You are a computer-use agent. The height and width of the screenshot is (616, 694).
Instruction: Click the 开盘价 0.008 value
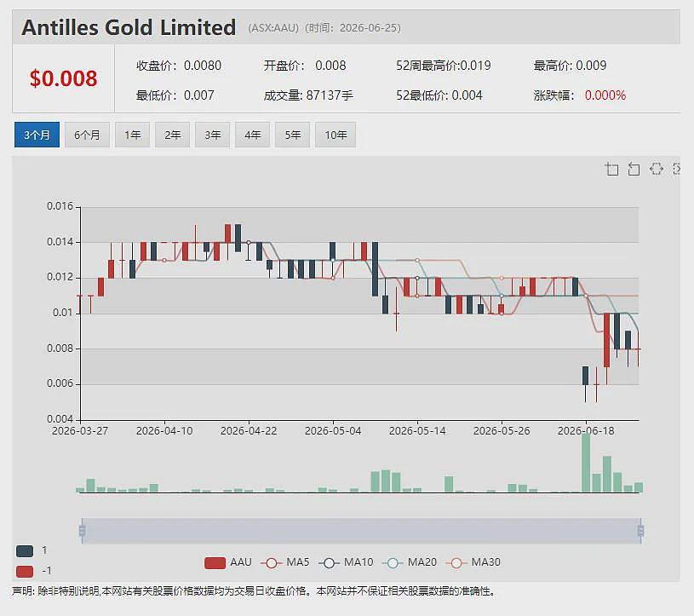pos(330,66)
